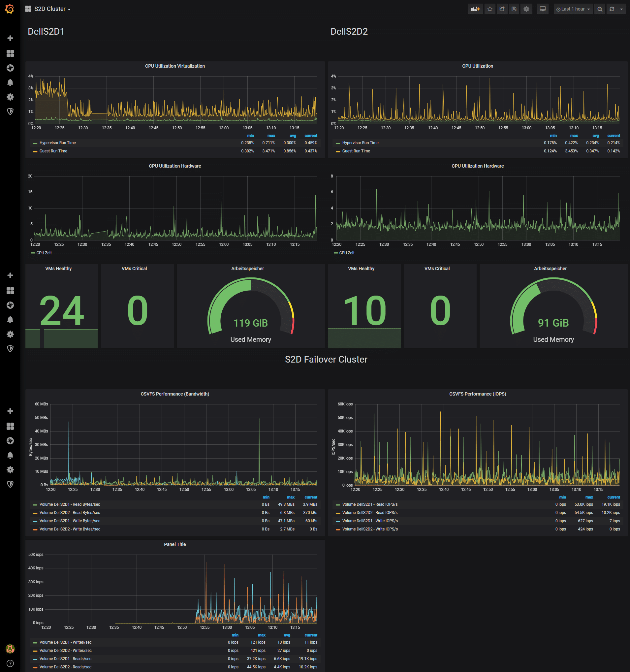This screenshot has width=630, height=672.
Task: Click the DellS2D2 heading text
Action: [x=349, y=31]
